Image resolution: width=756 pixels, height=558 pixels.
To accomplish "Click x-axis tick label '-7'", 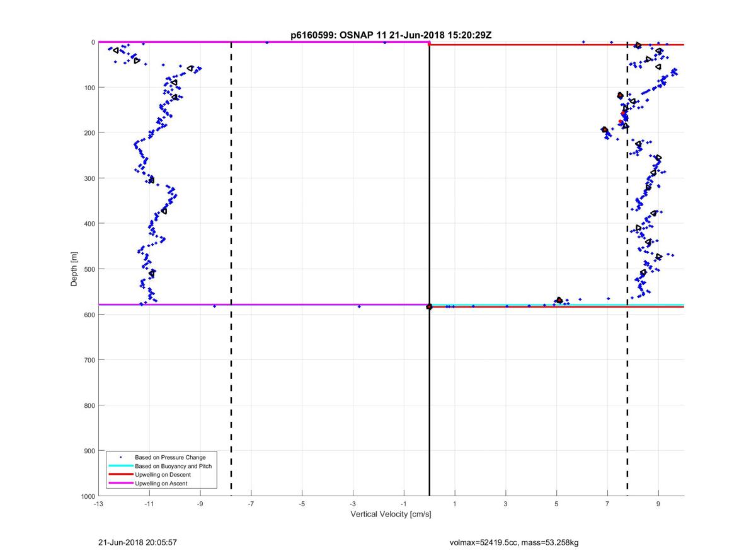I will 251,504.
